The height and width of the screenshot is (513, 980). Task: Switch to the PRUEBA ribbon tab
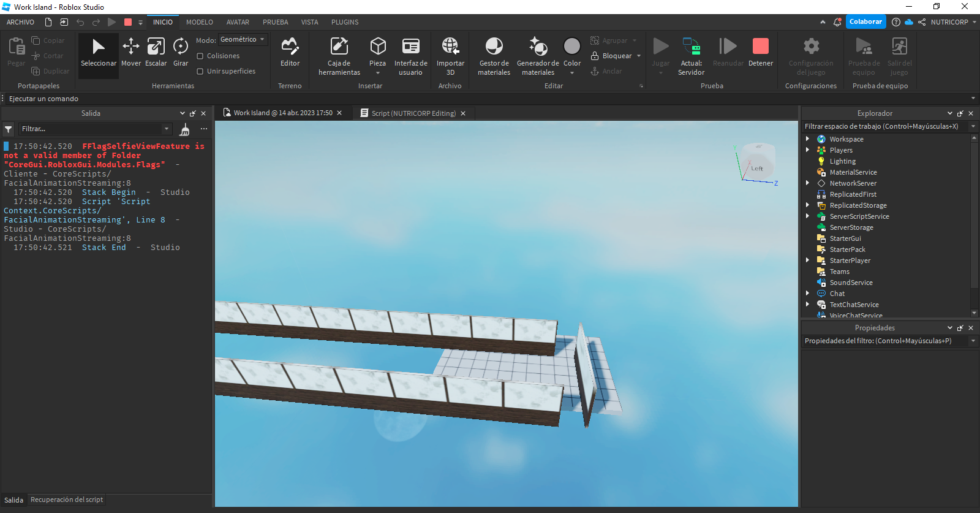276,22
